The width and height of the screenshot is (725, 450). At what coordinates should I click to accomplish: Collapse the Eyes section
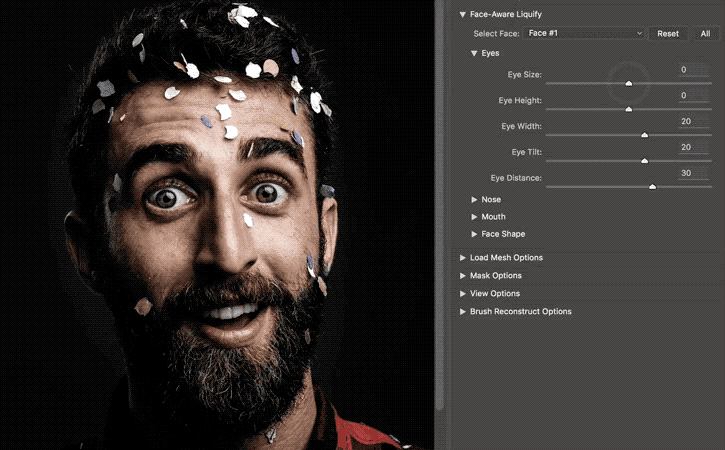tap(475, 53)
